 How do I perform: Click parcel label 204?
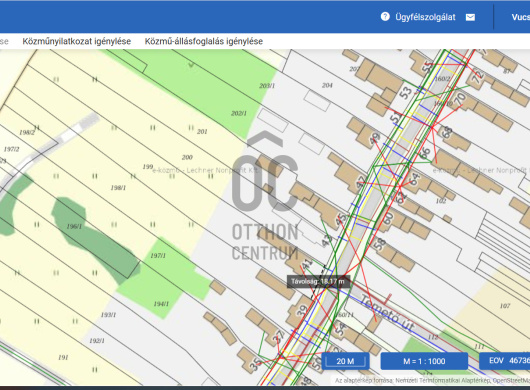(x=327, y=86)
